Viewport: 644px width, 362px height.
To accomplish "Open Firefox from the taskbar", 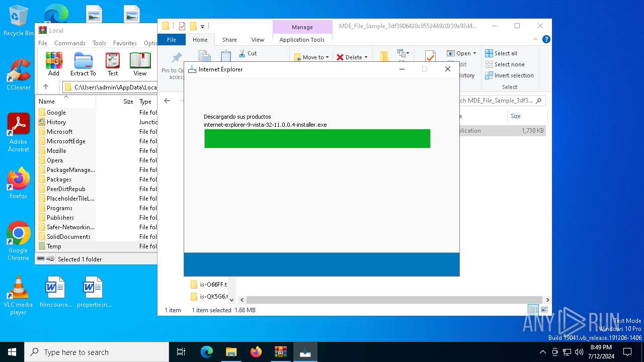I will 256,352.
